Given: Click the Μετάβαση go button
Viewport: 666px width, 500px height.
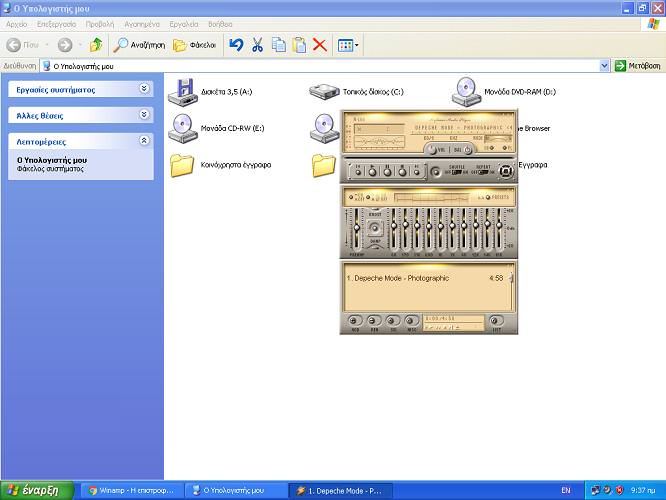Looking at the screenshot, I should click(637, 65).
